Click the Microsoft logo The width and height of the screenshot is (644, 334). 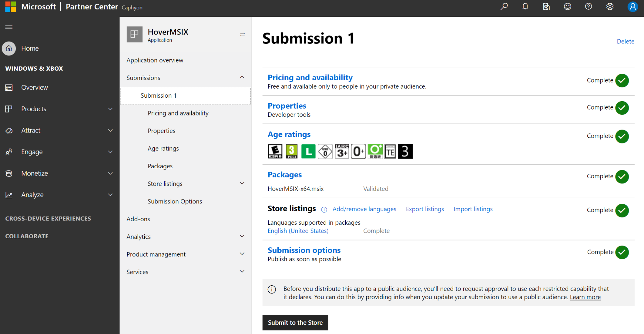pos(10,7)
